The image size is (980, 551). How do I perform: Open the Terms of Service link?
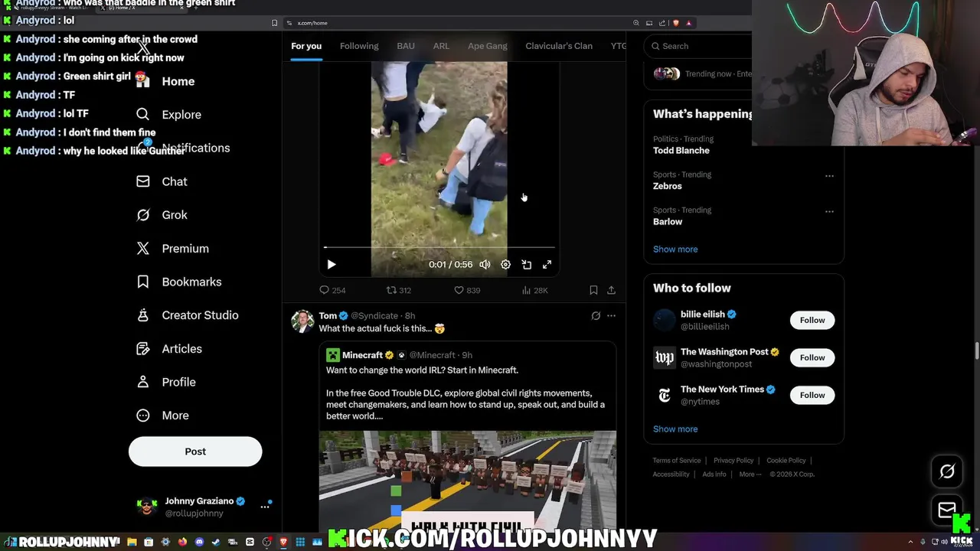pyautogui.click(x=677, y=461)
